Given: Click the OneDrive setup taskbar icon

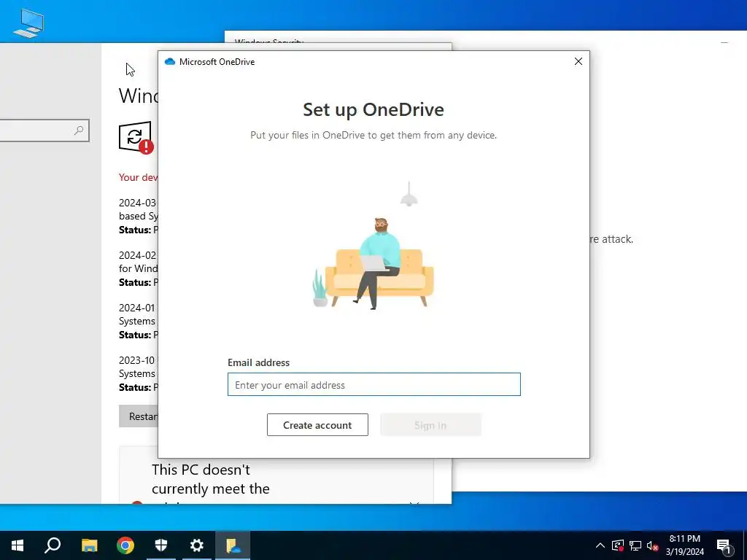Looking at the screenshot, I should (x=233, y=545).
